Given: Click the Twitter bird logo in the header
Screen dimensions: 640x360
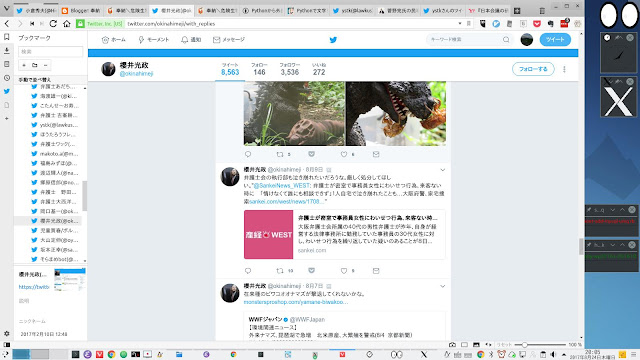Looking at the screenshot, I should click(x=333, y=40).
